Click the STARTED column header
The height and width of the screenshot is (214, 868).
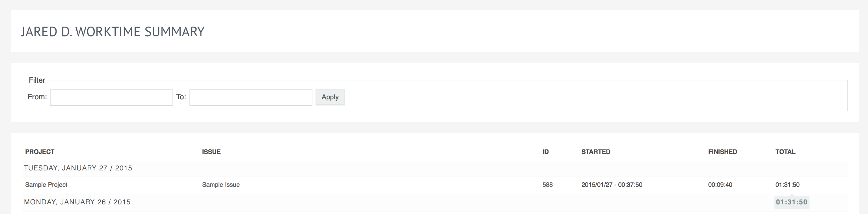pyautogui.click(x=596, y=152)
